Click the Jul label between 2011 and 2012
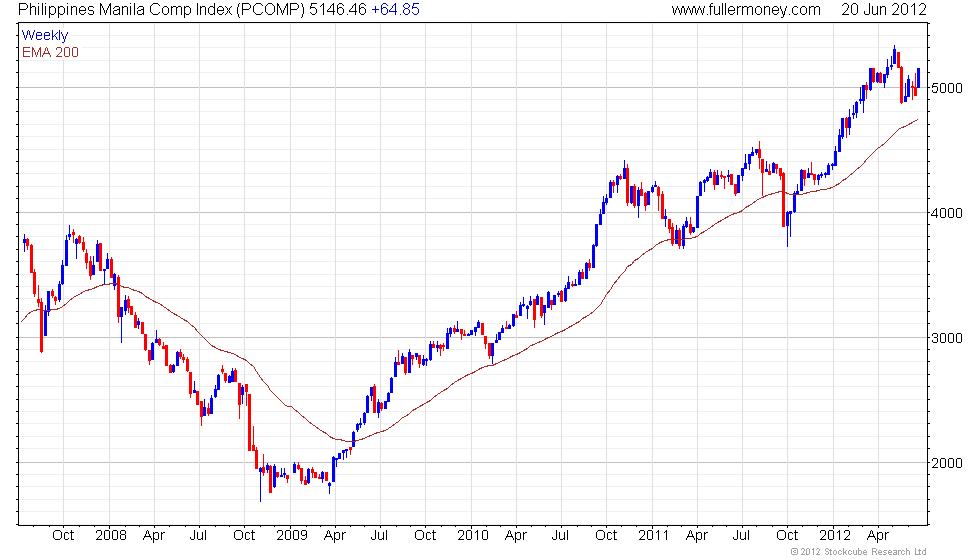The height and width of the screenshot is (560, 980). point(741,536)
